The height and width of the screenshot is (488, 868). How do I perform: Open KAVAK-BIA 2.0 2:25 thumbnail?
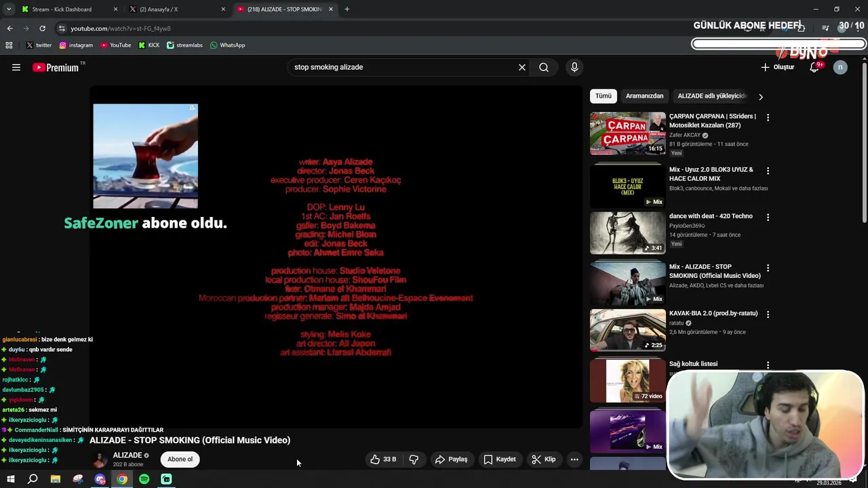(x=628, y=330)
